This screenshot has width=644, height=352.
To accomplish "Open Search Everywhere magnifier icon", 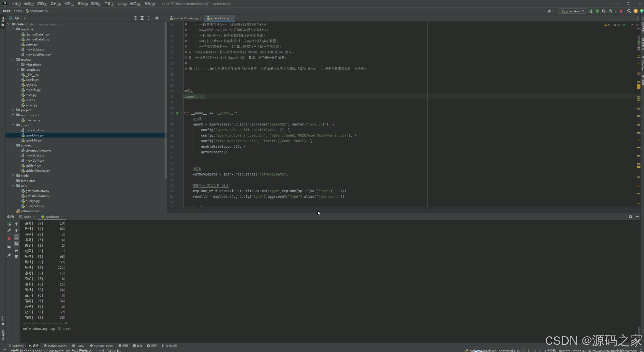I will pyautogui.click(x=629, y=11).
